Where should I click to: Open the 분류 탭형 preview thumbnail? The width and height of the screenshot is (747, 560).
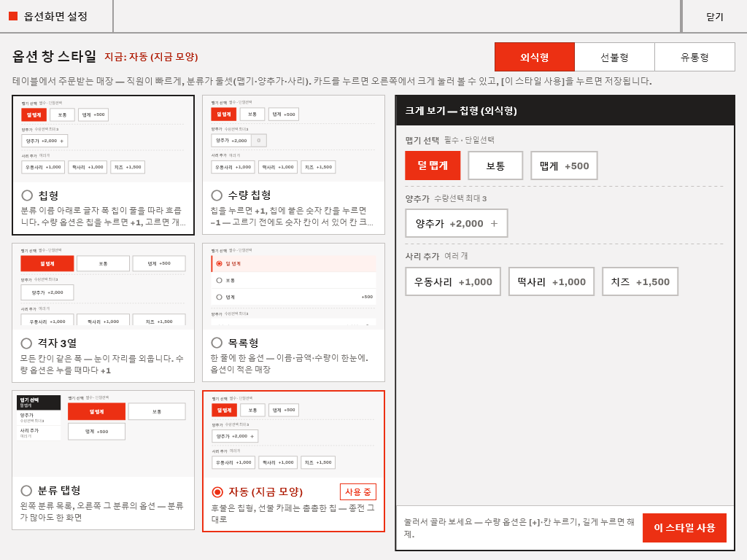tap(104, 435)
